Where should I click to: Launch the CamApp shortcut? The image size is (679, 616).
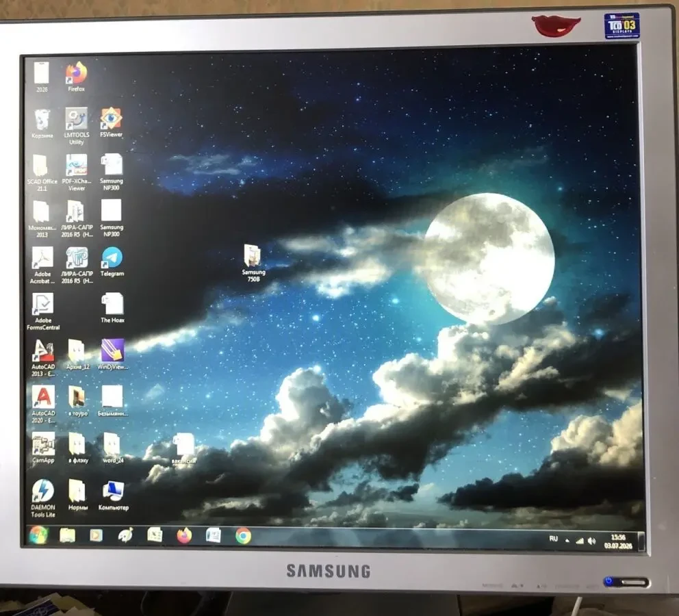43,448
